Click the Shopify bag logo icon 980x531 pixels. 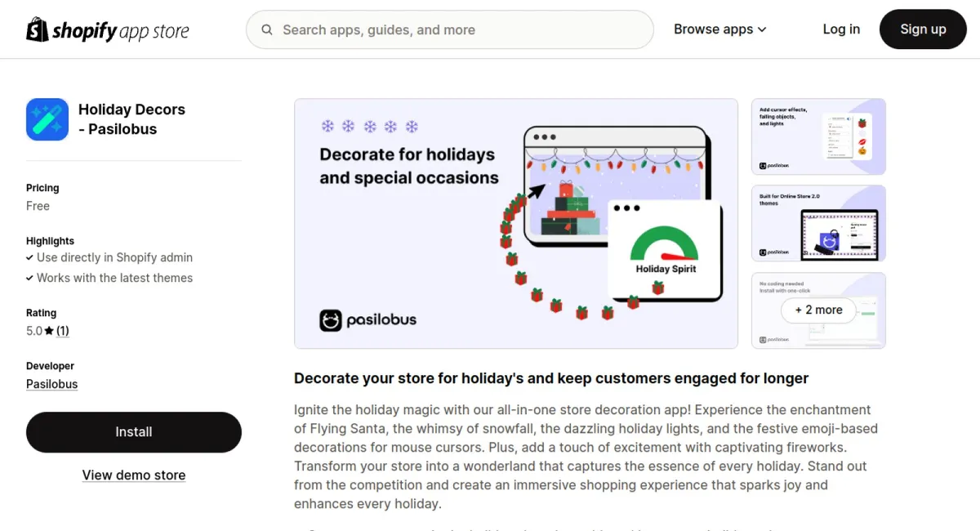(38, 29)
